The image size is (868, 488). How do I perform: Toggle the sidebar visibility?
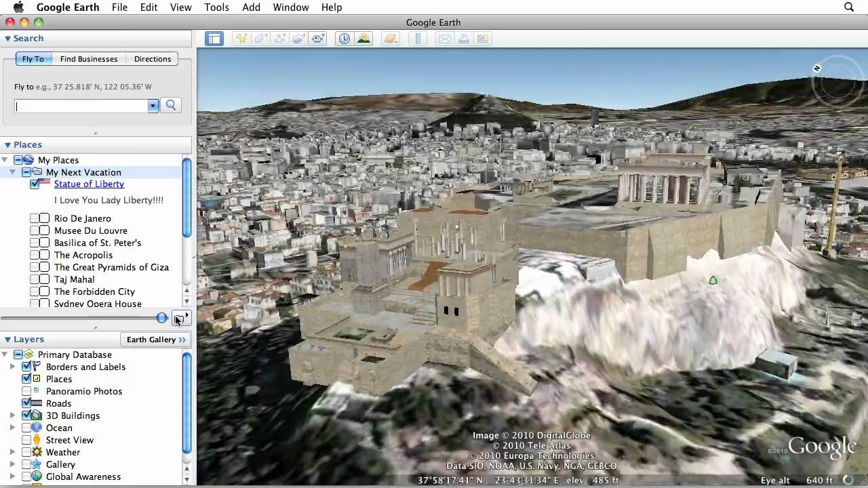coord(214,39)
